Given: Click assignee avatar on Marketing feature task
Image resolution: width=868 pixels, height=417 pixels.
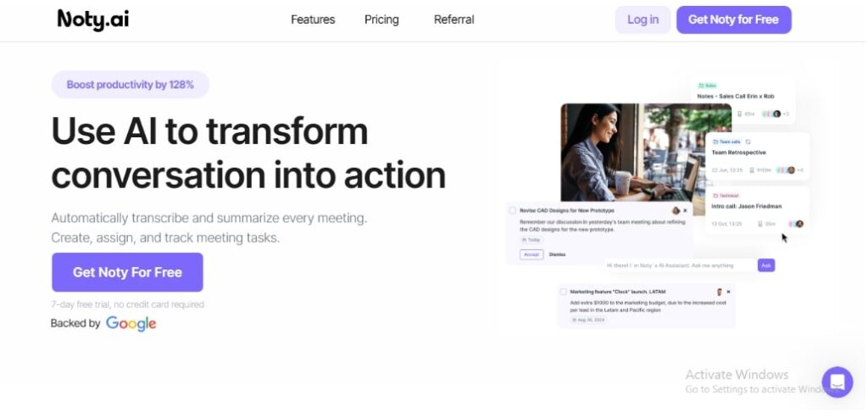Looking at the screenshot, I should tap(719, 292).
